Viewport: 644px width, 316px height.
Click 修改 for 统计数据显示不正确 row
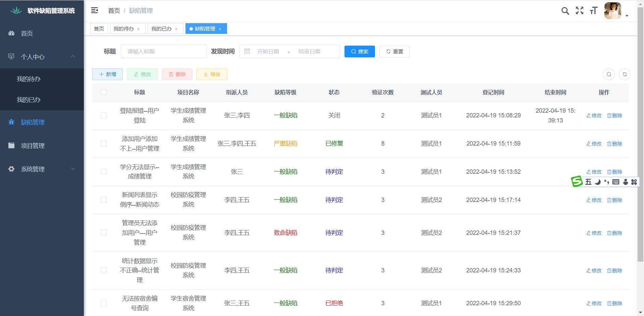(x=594, y=270)
